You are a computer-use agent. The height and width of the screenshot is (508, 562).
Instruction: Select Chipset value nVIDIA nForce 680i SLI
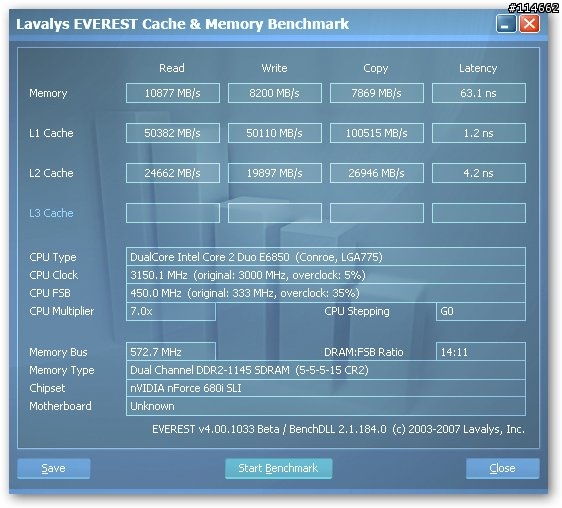point(326,388)
